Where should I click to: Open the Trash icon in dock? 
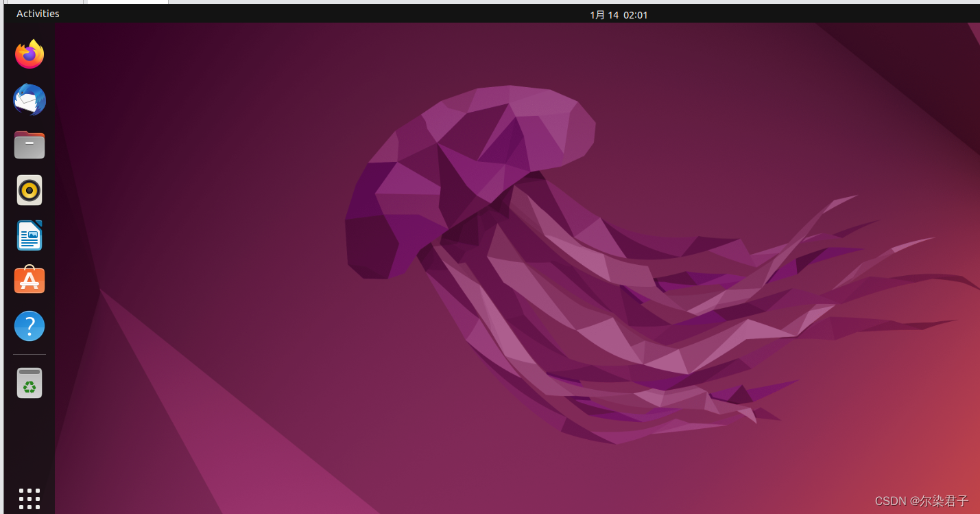click(x=29, y=383)
